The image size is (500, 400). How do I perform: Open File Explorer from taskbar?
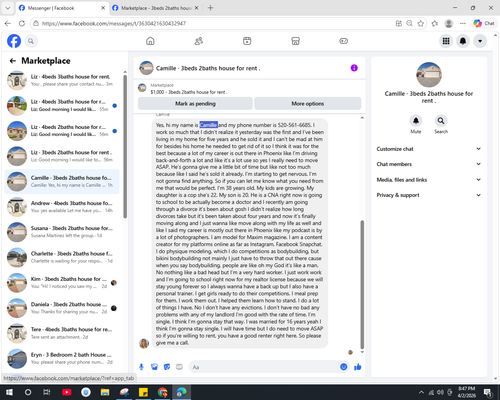105,392
